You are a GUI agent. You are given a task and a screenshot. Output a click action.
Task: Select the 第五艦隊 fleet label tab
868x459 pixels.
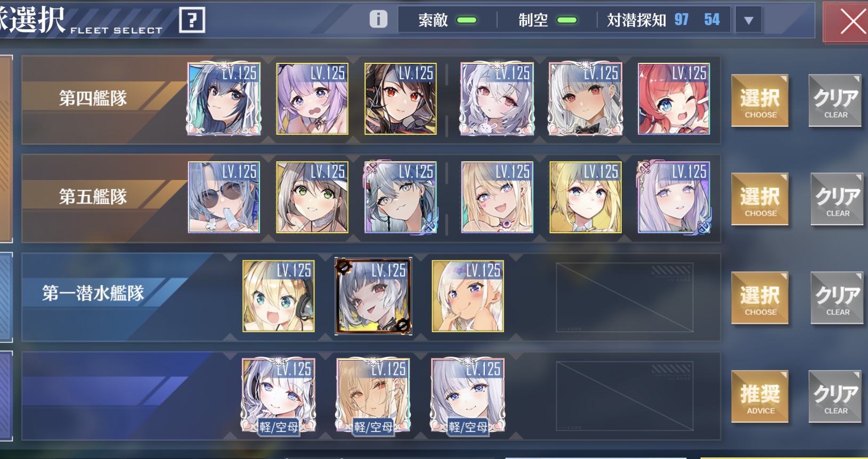(93, 197)
